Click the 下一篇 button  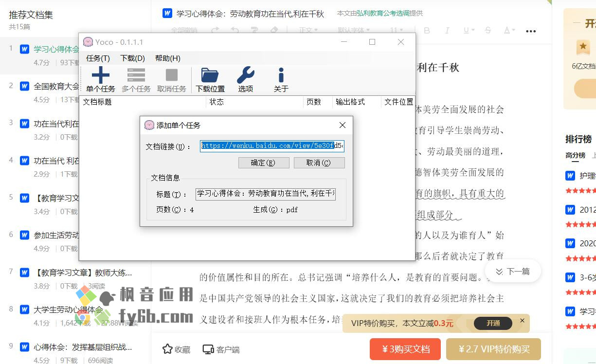coord(513,272)
